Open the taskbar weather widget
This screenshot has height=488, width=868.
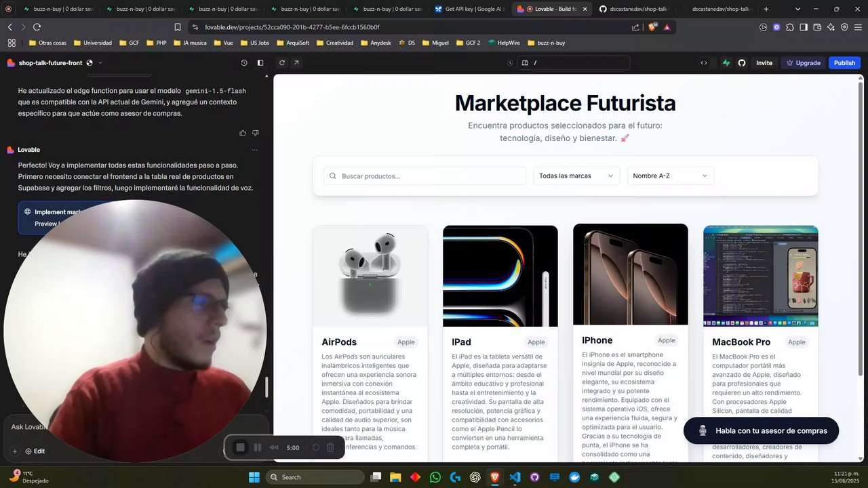tap(28, 477)
